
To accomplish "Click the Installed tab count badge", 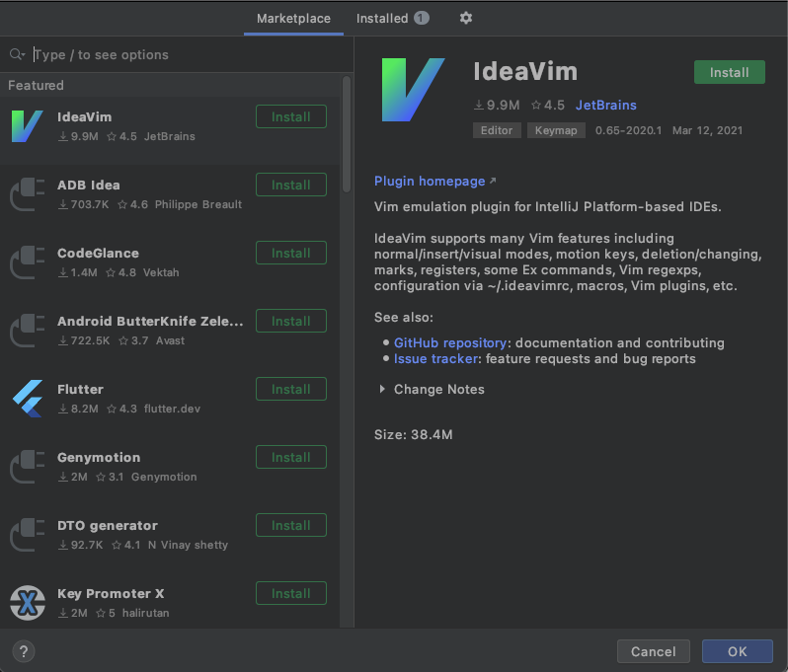I will tap(421, 18).
